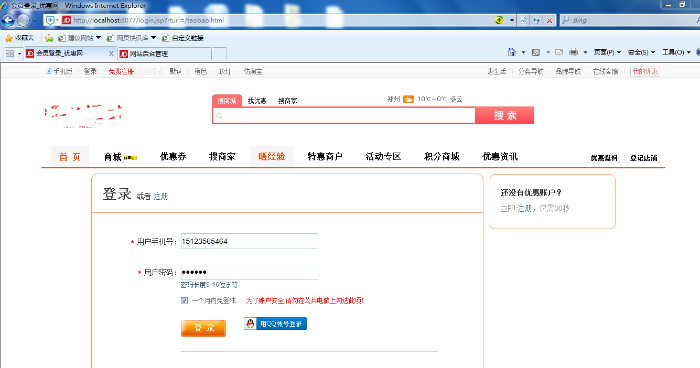The height and width of the screenshot is (368, 700).
Task: Click the security shield icon in address bar
Action: pyautogui.click(x=50, y=20)
